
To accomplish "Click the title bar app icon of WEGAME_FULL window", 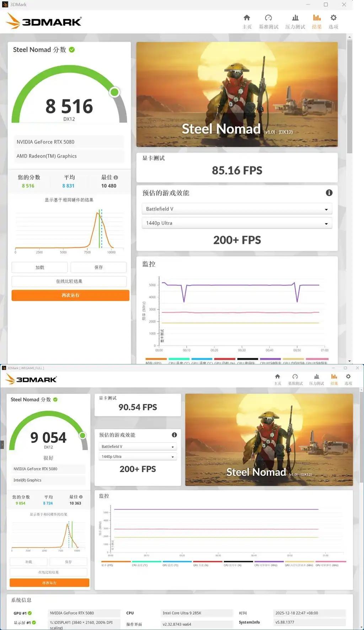I will [4, 368].
